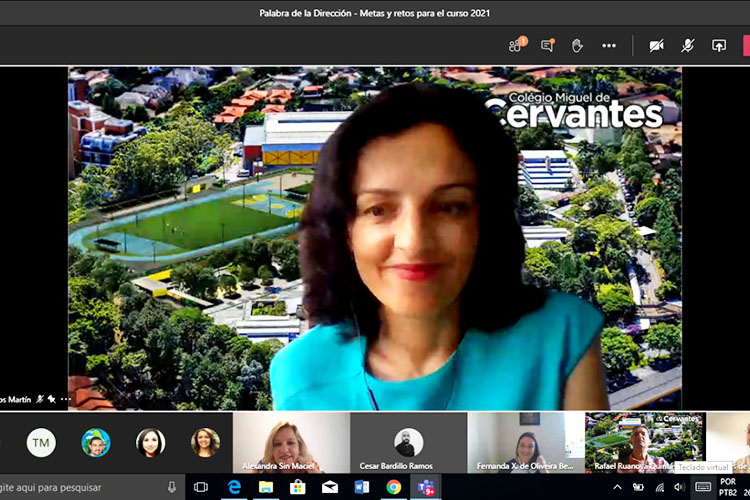
Task: Click the red leave call button
Action: [x=746, y=45]
